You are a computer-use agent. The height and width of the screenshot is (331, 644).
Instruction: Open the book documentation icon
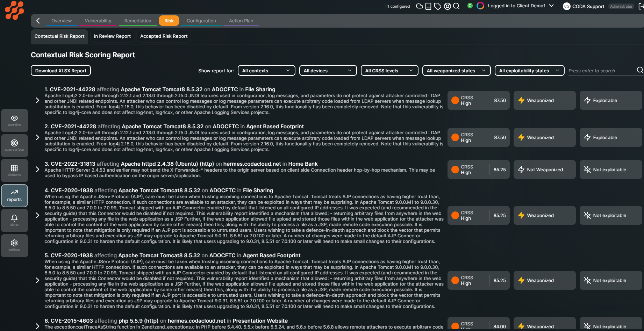coord(428,6)
